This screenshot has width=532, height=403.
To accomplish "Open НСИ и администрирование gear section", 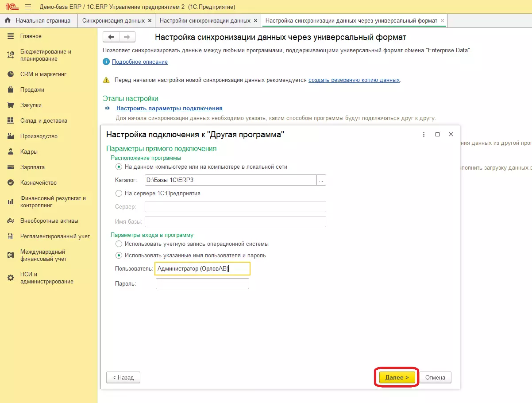I will (x=46, y=278).
